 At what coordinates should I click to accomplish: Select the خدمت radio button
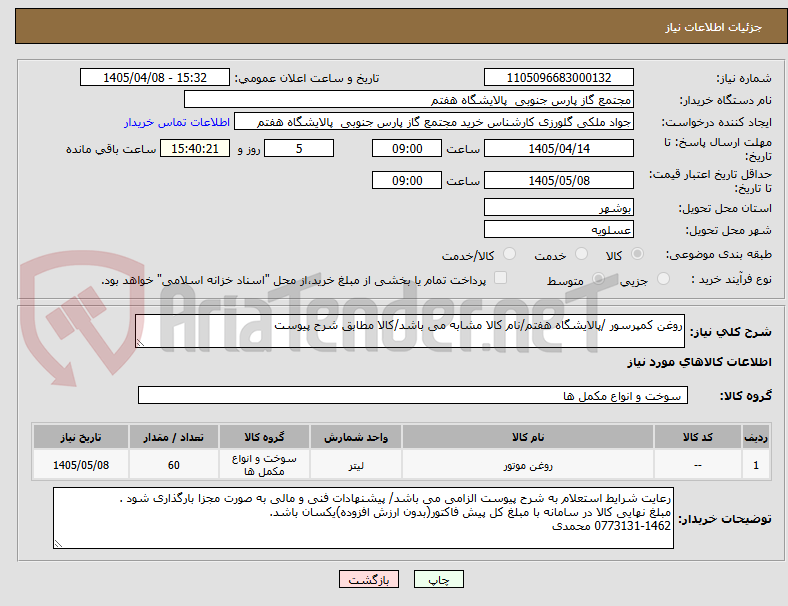tap(581, 254)
